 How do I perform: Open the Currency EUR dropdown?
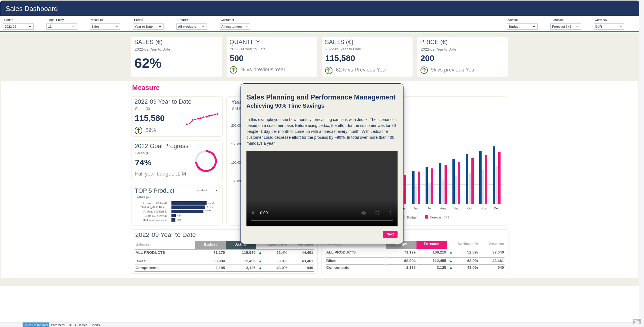pos(609,27)
